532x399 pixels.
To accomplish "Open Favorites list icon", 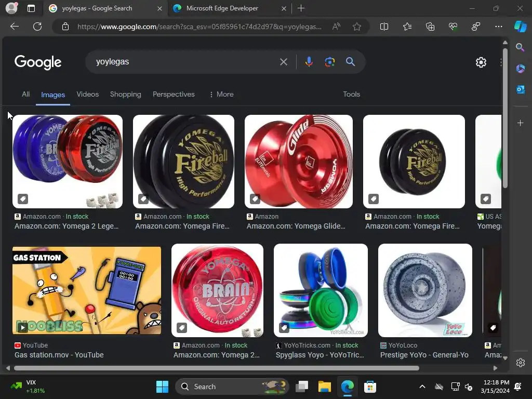I will pyautogui.click(x=407, y=26).
